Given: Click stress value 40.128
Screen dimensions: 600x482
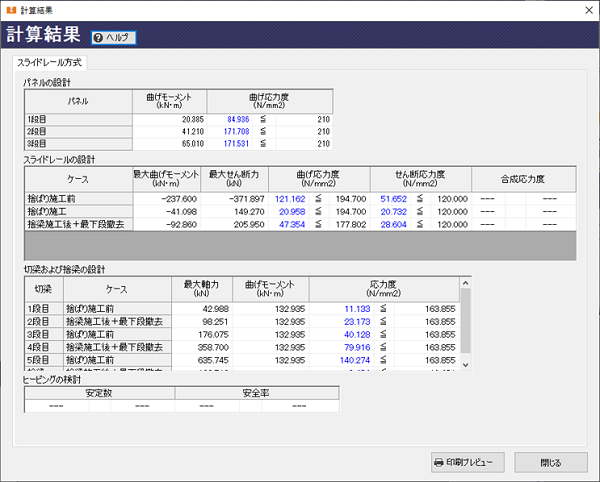Looking at the screenshot, I should [x=357, y=334].
